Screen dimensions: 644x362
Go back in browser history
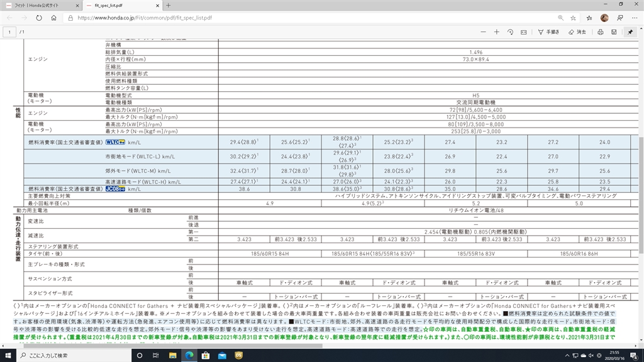(x=9, y=18)
